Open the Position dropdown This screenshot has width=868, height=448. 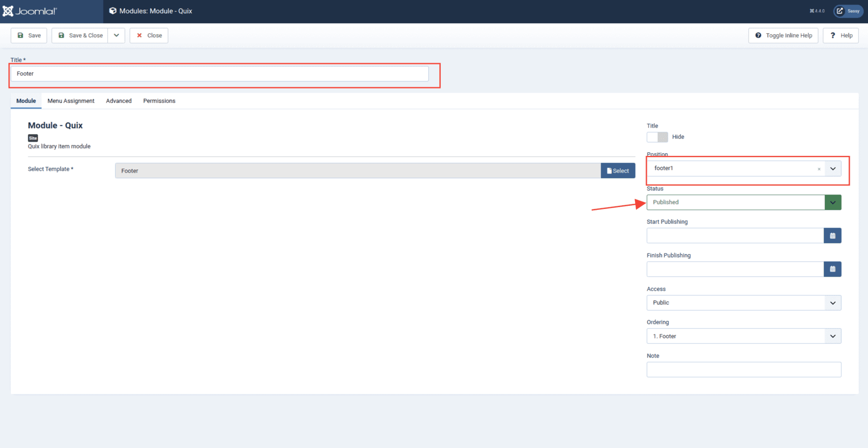pyautogui.click(x=833, y=169)
